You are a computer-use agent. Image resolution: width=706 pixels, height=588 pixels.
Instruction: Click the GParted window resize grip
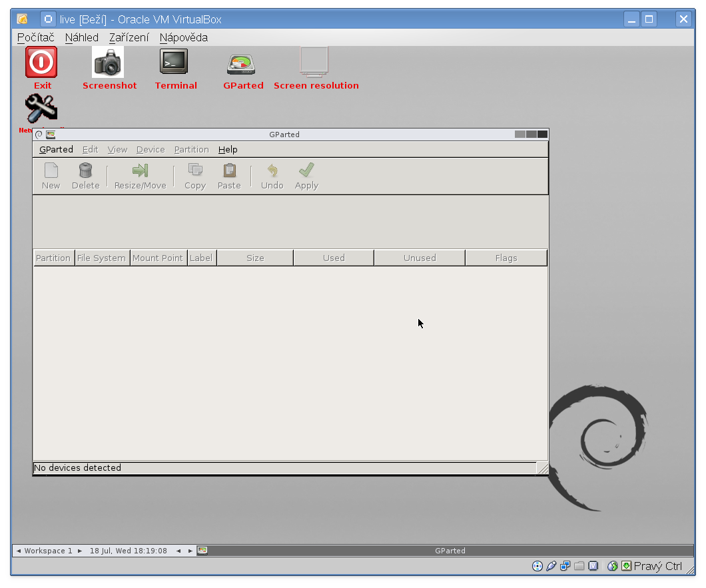pyautogui.click(x=543, y=468)
